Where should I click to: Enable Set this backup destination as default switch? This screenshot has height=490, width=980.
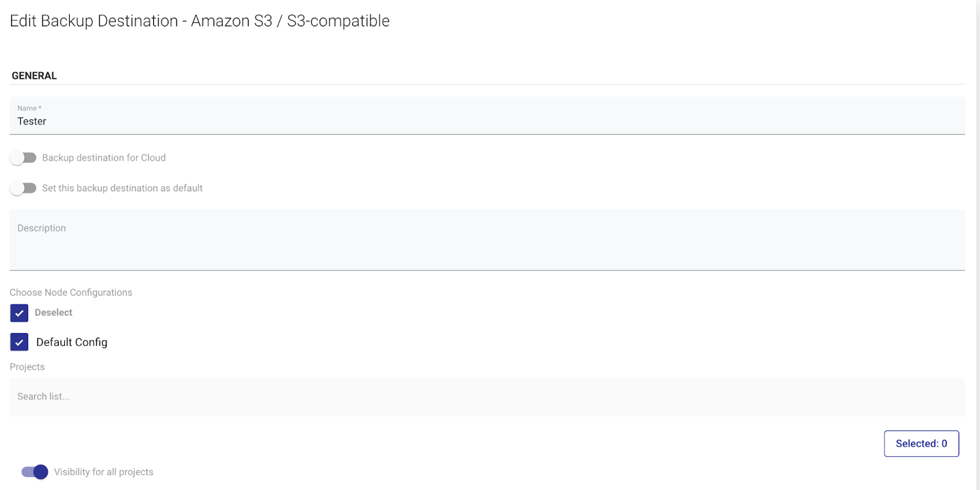click(23, 189)
